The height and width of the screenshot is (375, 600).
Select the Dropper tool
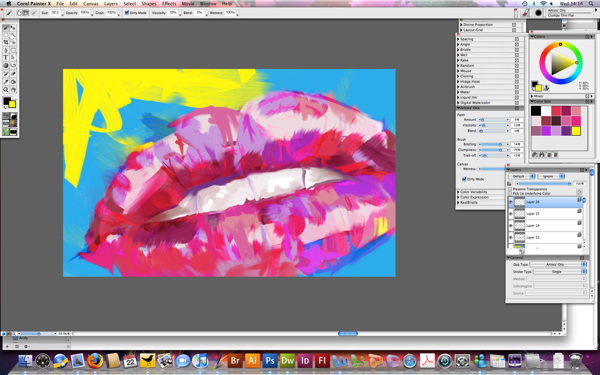click(6, 82)
